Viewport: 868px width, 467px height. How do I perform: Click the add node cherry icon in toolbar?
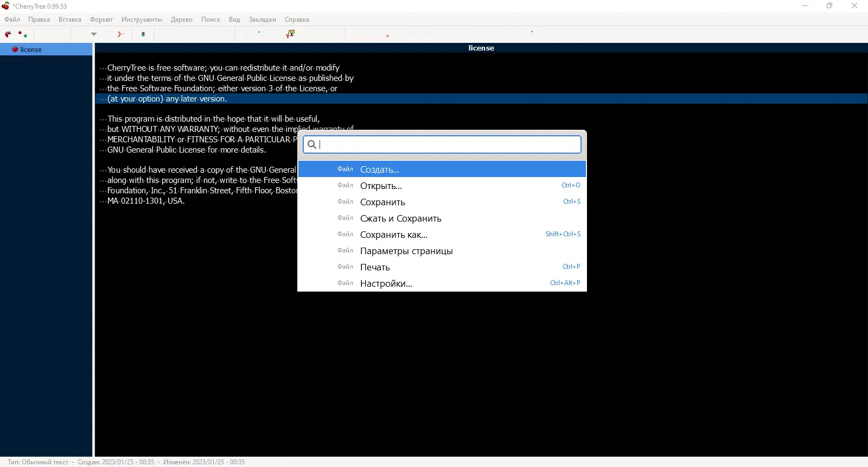coord(8,34)
